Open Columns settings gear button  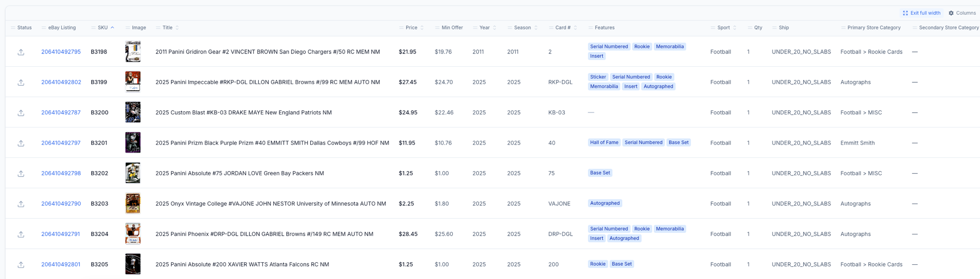[x=962, y=13]
